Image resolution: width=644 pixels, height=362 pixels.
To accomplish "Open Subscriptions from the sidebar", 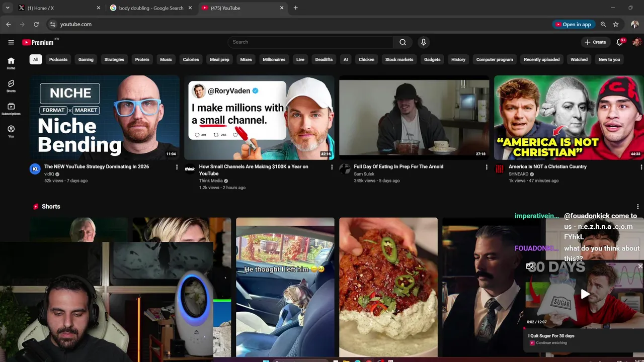I will tap(11, 109).
